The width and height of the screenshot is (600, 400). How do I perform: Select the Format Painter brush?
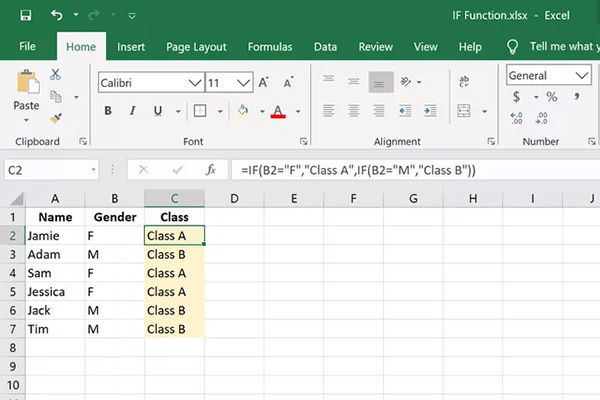coord(54,117)
